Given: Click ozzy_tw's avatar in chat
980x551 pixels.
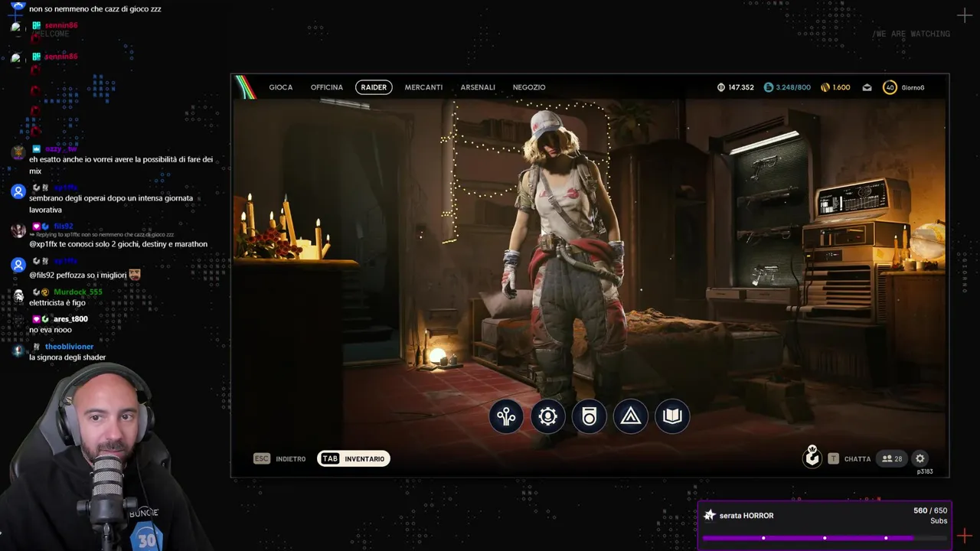Looking at the screenshot, I should tap(19, 153).
